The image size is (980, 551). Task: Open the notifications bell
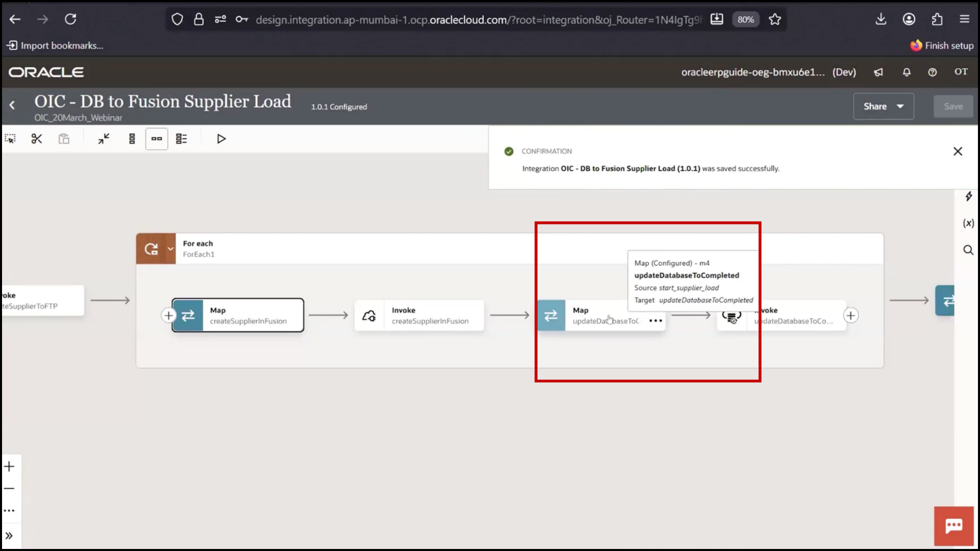coord(906,72)
